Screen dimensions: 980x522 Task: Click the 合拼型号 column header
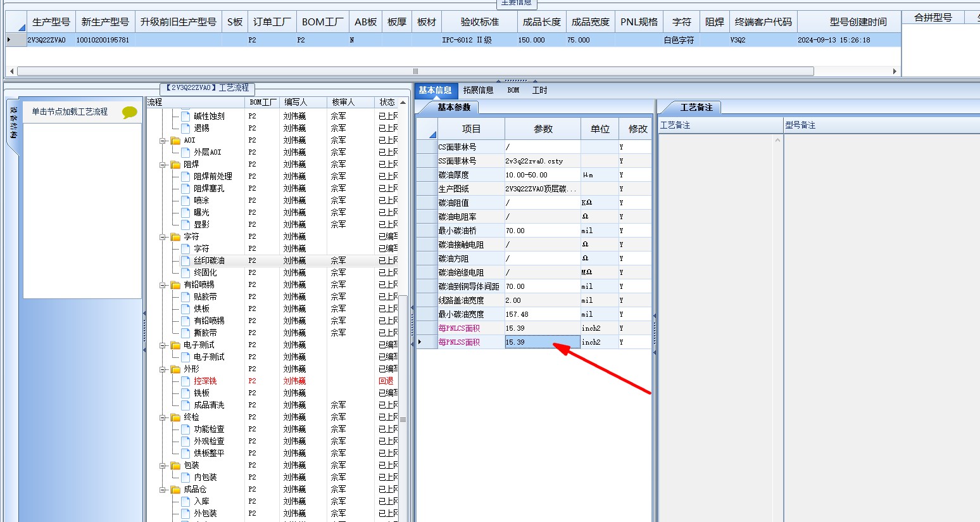933,18
